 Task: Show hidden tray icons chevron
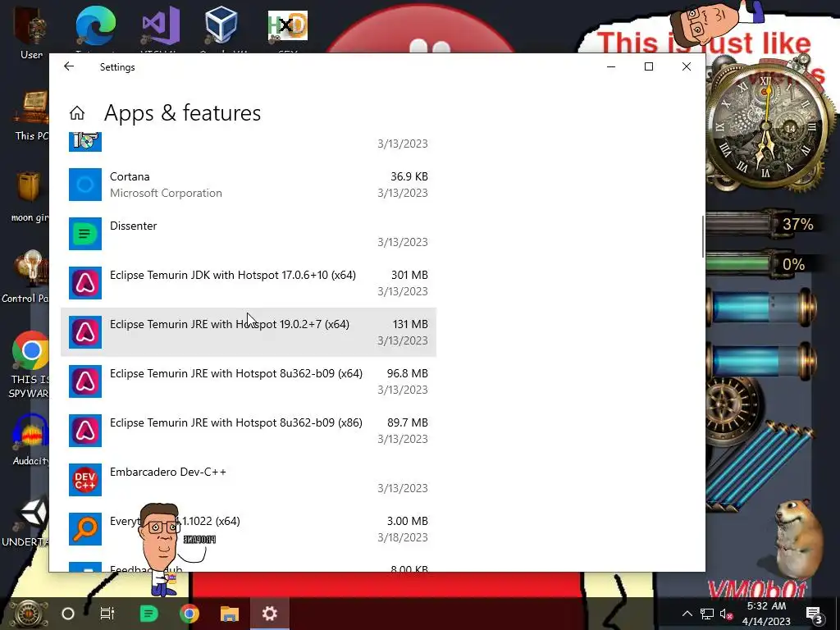click(x=687, y=614)
